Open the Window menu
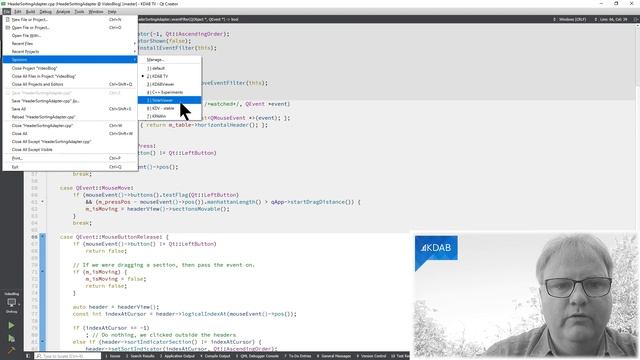The height and width of the screenshot is (360, 640). click(96, 11)
